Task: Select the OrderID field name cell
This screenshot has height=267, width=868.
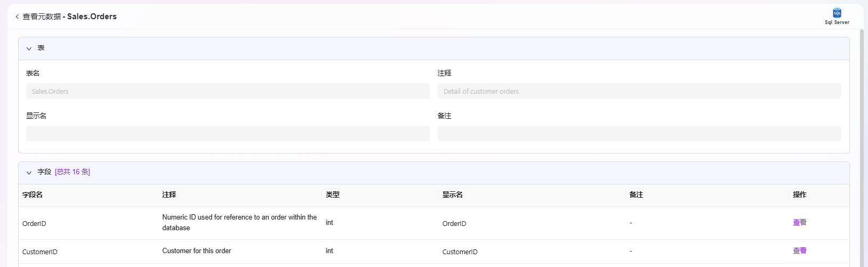Action: click(34, 224)
